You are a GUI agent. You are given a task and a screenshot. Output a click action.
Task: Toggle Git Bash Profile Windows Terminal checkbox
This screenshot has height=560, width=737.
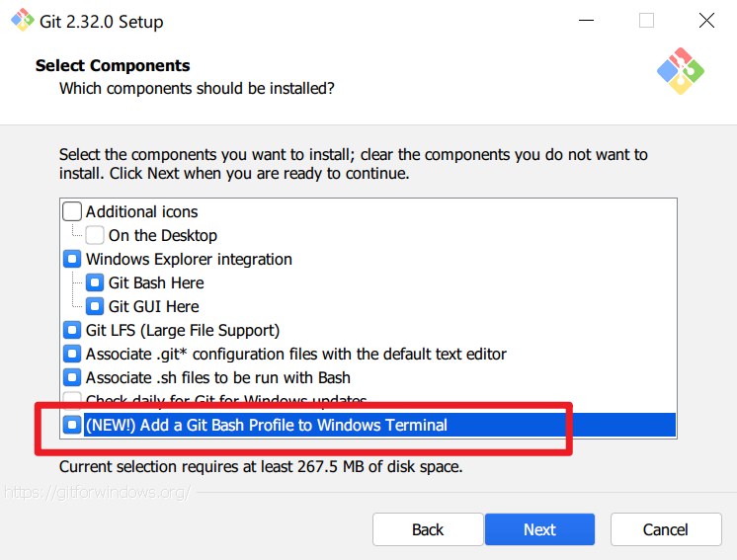[72, 425]
